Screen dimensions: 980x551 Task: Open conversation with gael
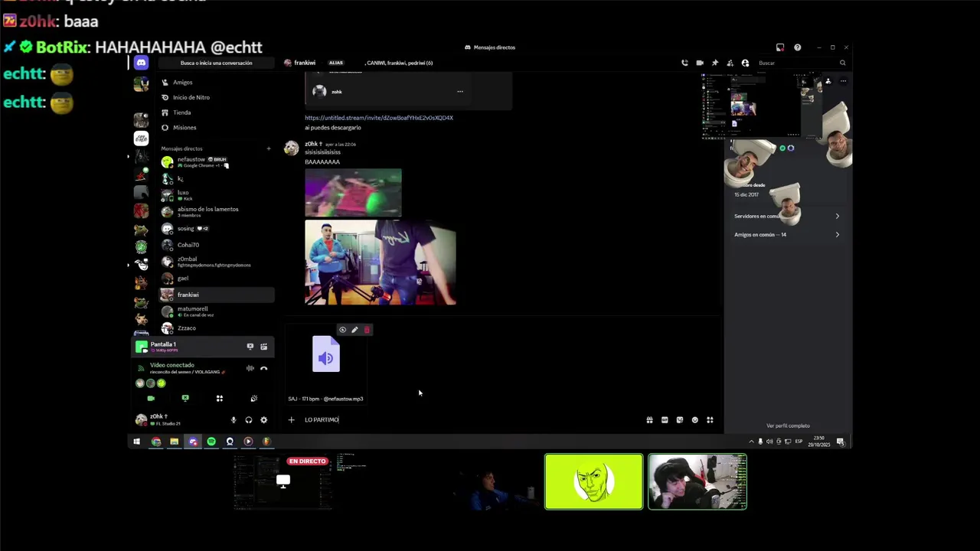coord(217,278)
